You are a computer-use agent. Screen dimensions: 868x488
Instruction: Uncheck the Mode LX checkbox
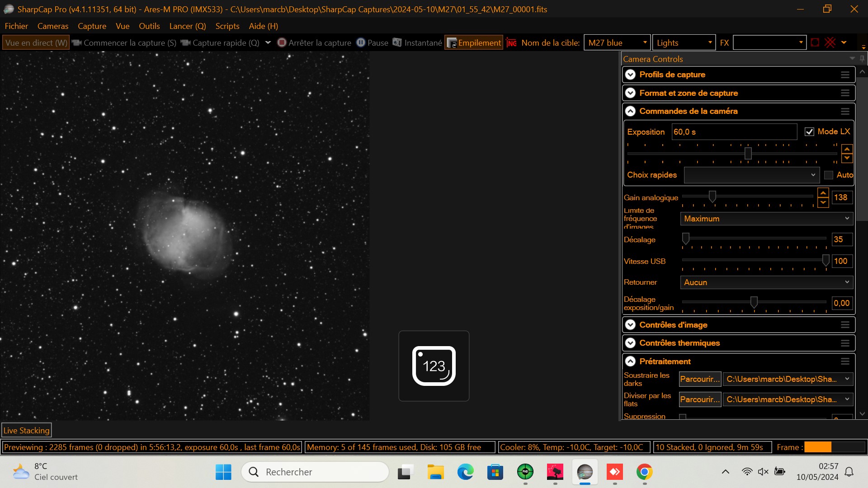click(x=810, y=131)
